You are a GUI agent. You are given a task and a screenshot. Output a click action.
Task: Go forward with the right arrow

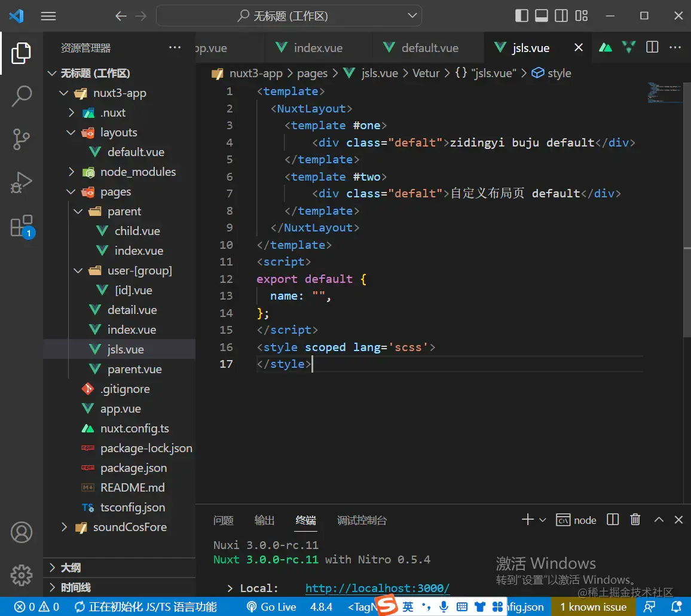click(141, 16)
